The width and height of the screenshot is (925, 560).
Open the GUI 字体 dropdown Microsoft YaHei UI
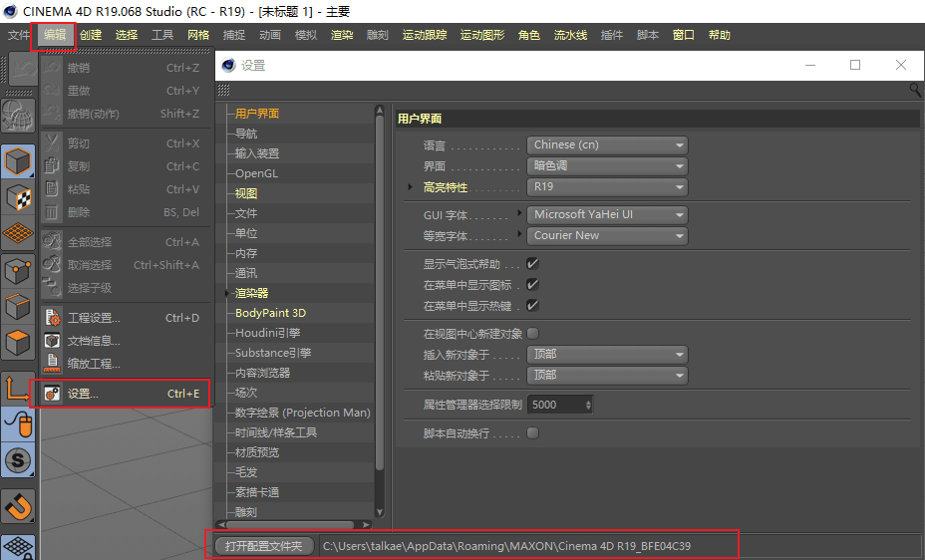tap(607, 214)
